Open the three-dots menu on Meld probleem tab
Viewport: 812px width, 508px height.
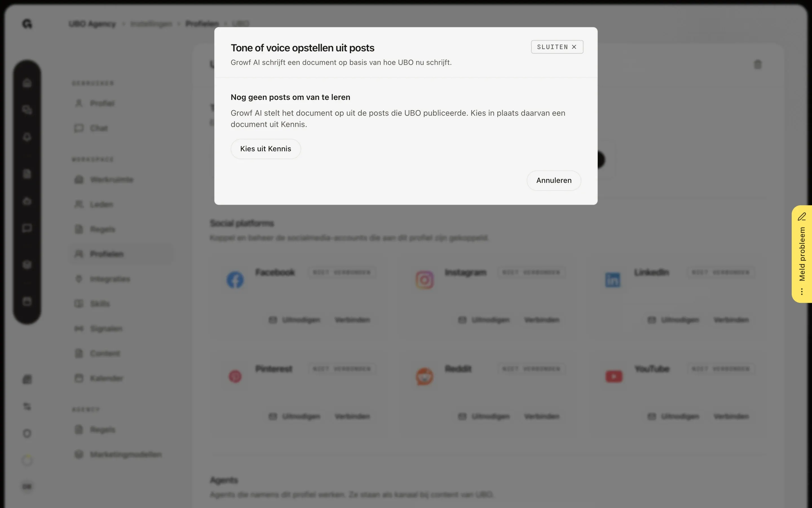click(802, 292)
